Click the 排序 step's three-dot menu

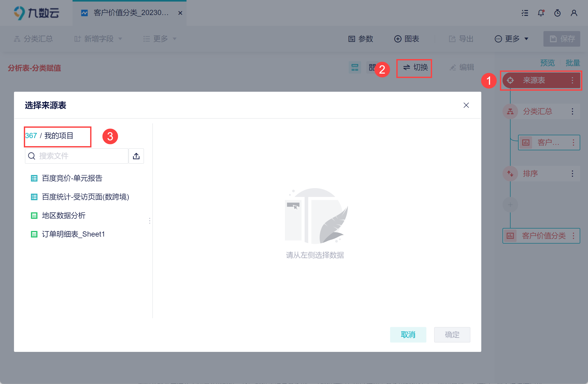572,174
